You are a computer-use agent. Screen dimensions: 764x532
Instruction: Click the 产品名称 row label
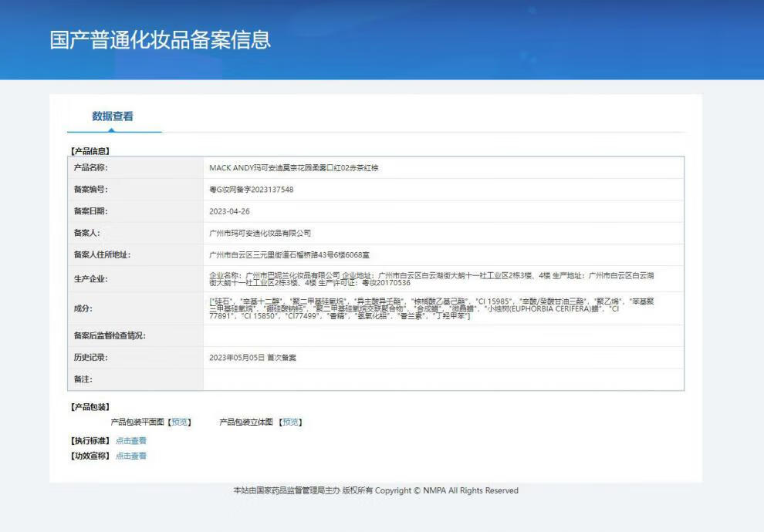[x=90, y=167]
